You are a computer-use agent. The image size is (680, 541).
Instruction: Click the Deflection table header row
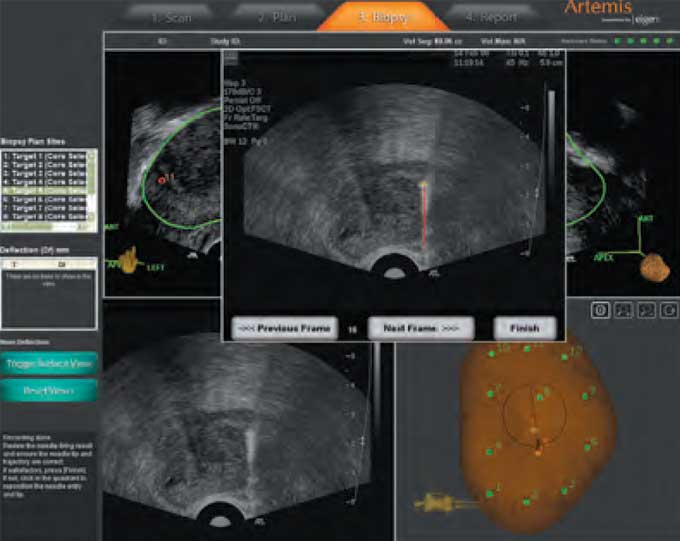[x=49, y=264]
